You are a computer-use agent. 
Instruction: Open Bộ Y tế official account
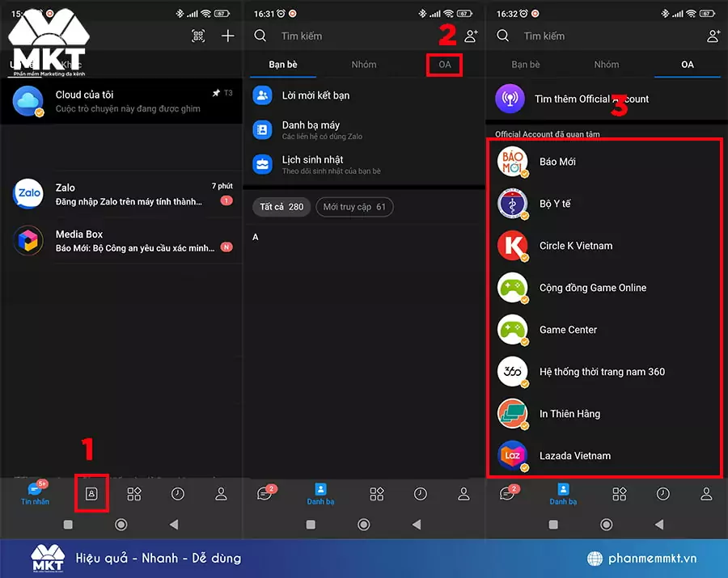(x=605, y=204)
